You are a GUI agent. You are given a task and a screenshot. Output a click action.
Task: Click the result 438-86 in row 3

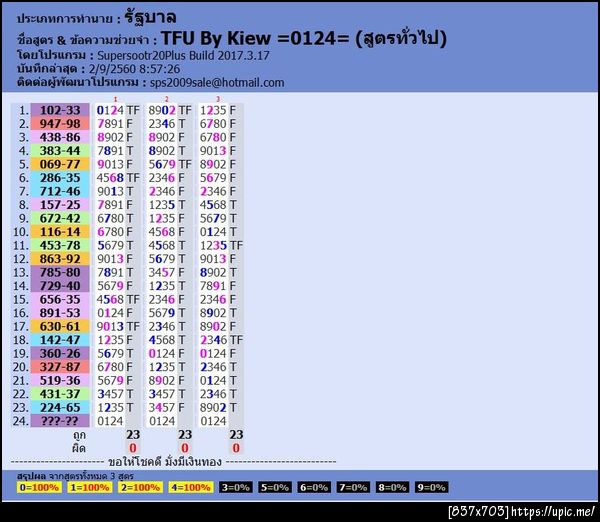tap(60, 137)
